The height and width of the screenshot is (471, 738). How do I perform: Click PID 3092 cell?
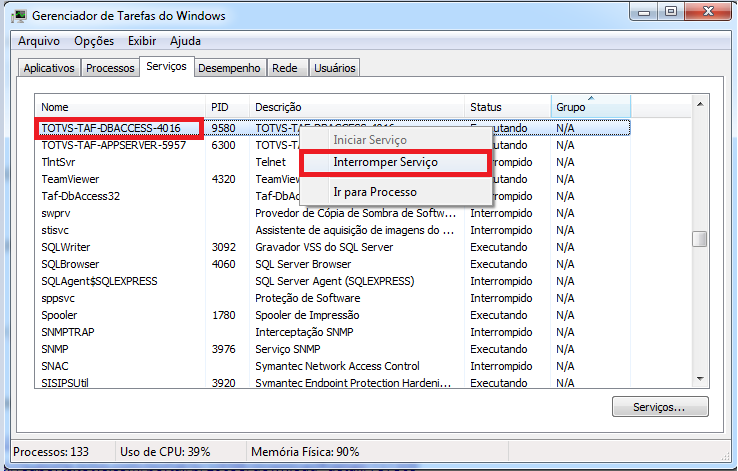[223, 247]
